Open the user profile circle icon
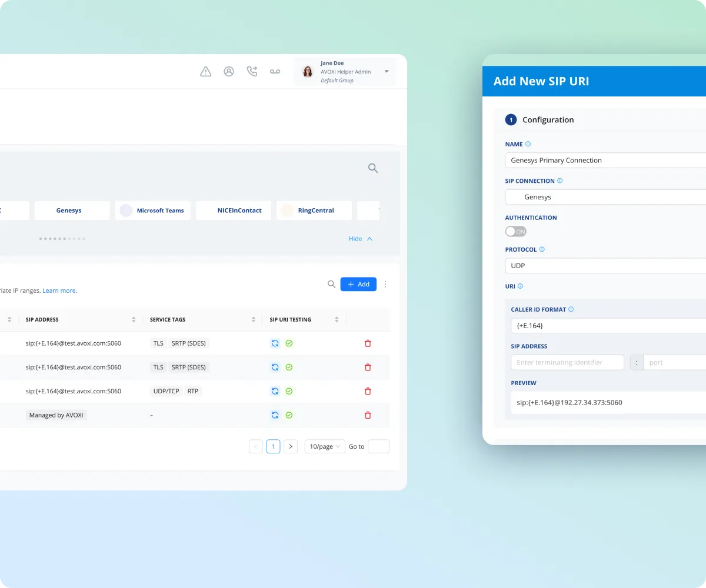This screenshot has width=706, height=588. click(229, 72)
